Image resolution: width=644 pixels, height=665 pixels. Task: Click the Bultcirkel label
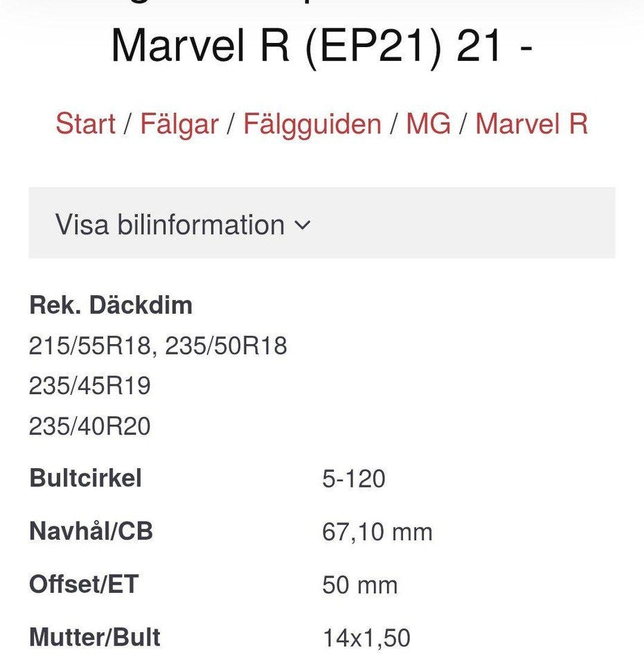[x=85, y=479]
